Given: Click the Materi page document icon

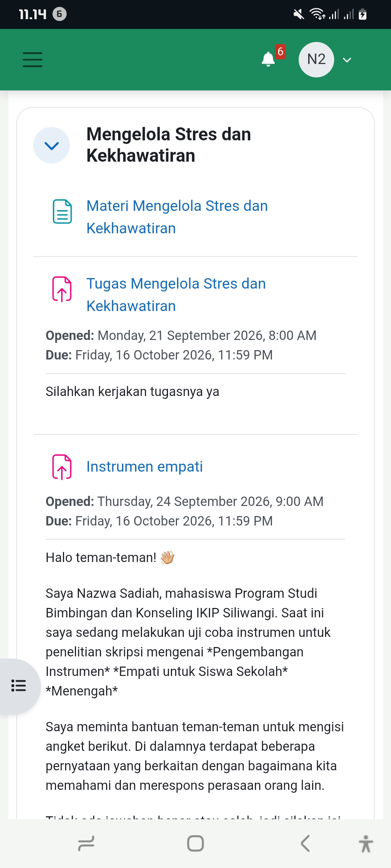Looking at the screenshot, I should (62, 212).
